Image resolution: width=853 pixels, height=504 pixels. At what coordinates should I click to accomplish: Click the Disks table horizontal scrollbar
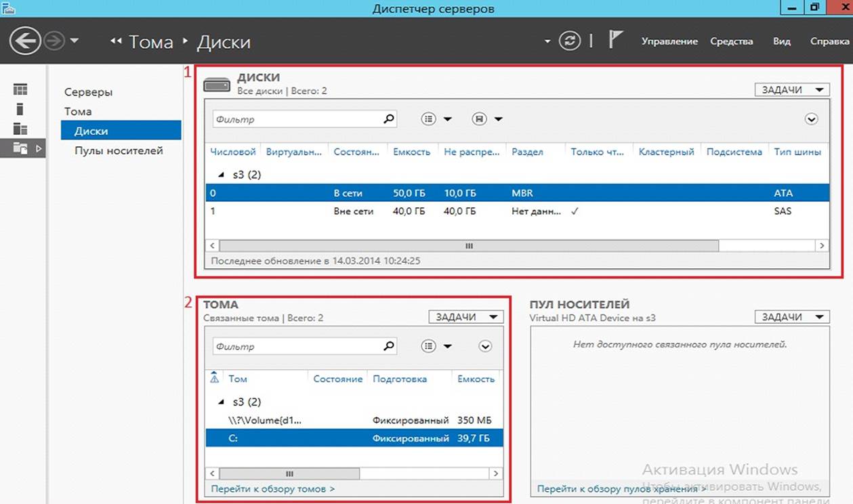tap(467, 246)
